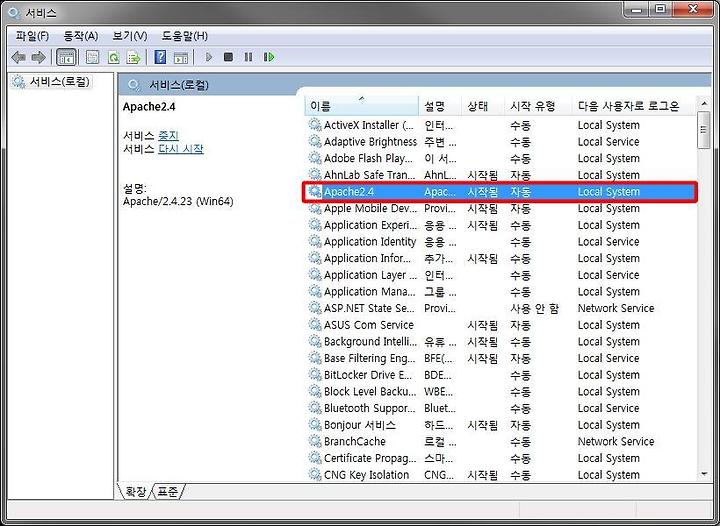Select the Application Experi... service
Viewport: 720px width, 526px height.
pos(501,225)
